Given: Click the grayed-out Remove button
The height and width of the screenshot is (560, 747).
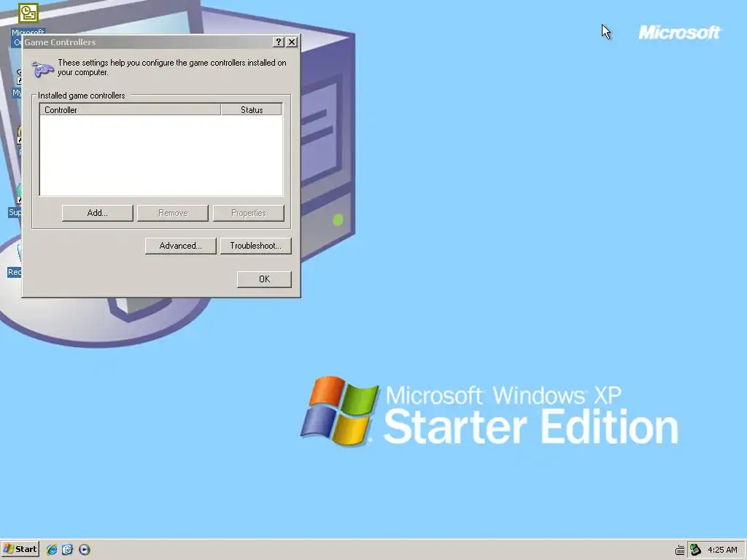Looking at the screenshot, I should [173, 213].
